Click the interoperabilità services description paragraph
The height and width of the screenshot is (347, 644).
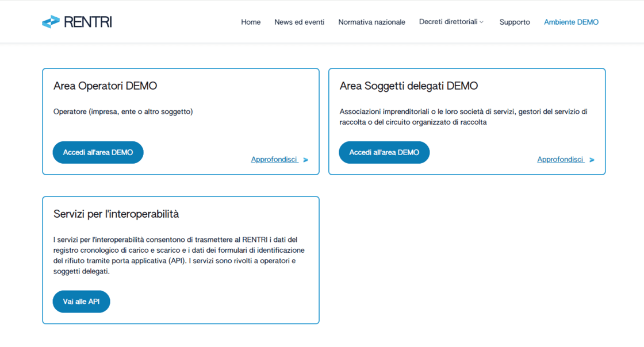click(179, 256)
